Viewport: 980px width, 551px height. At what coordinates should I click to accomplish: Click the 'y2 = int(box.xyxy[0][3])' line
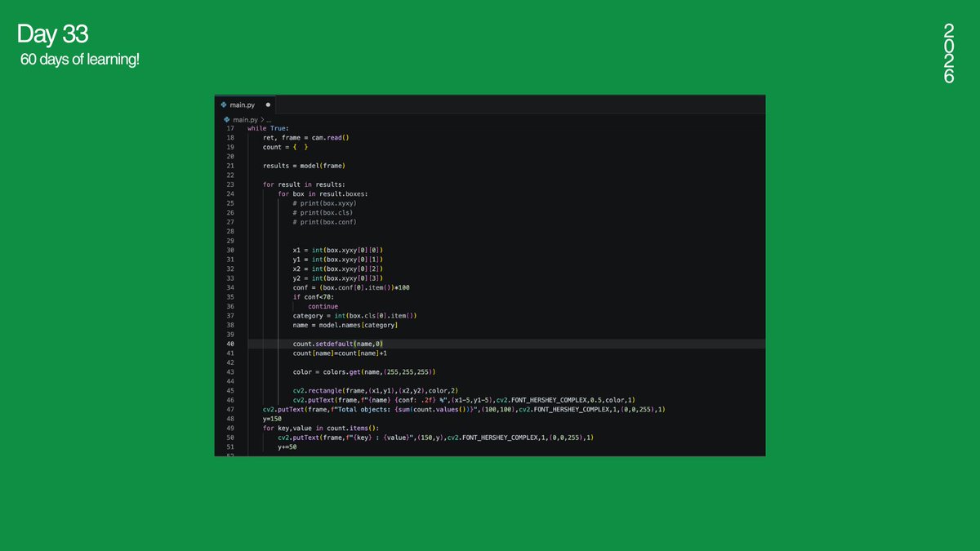(x=338, y=278)
